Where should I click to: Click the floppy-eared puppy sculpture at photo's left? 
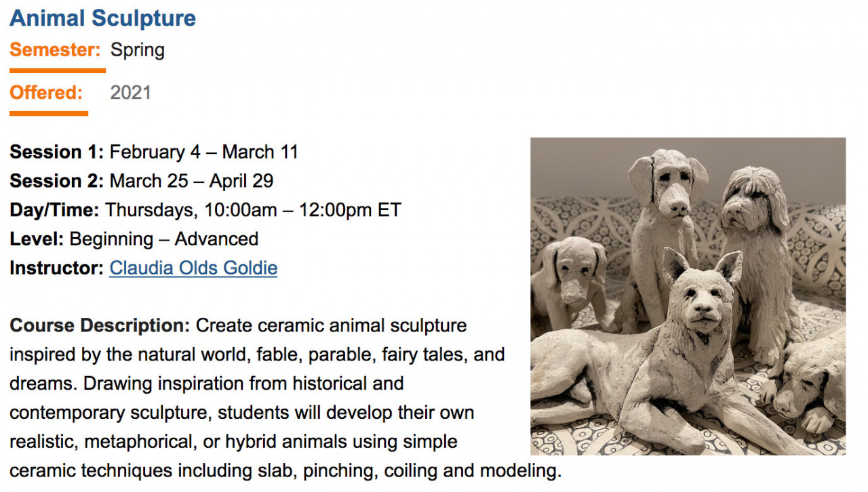570,278
